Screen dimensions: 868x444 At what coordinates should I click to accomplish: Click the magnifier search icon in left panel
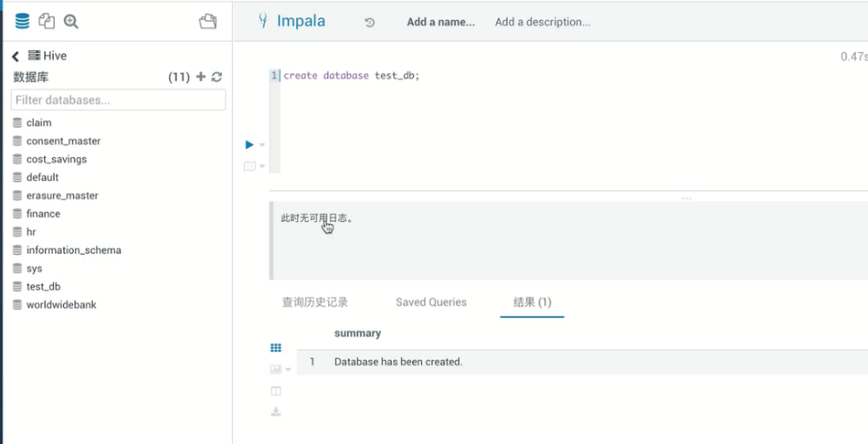pyautogui.click(x=71, y=22)
